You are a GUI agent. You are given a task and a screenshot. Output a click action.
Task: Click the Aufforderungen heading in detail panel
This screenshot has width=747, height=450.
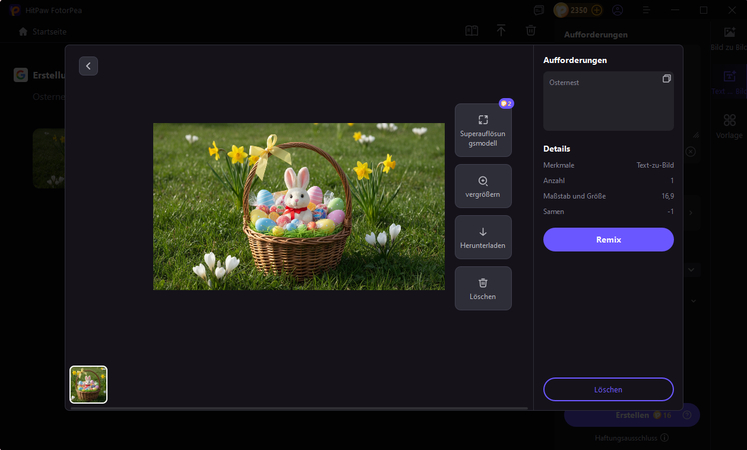coord(575,60)
